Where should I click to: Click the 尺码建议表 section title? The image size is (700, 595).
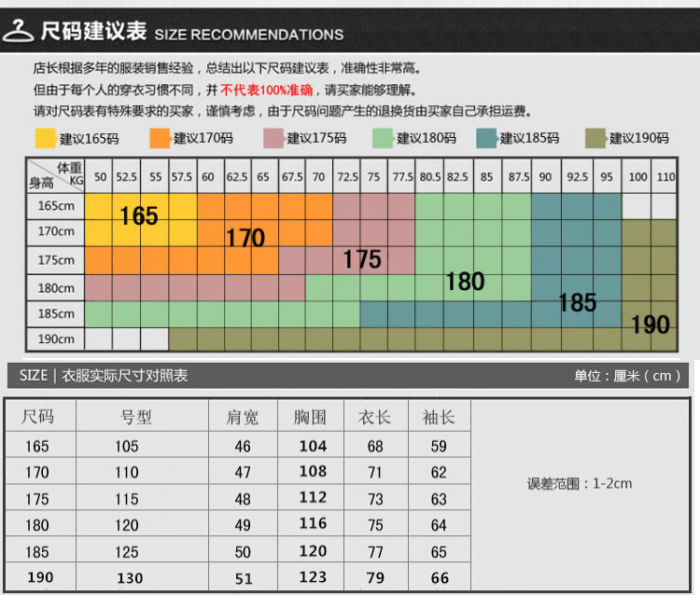tap(93, 32)
